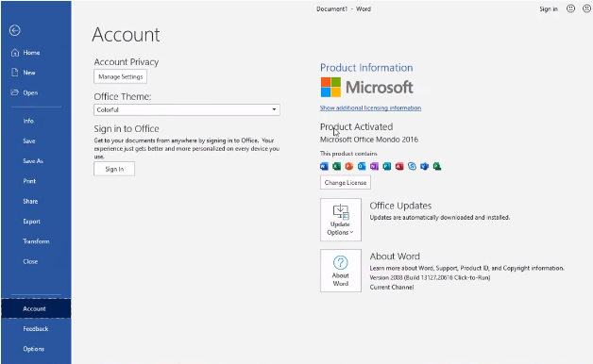Click the Open folder icon in sidebar
Screen dimensions: 593x364
pos(15,92)
